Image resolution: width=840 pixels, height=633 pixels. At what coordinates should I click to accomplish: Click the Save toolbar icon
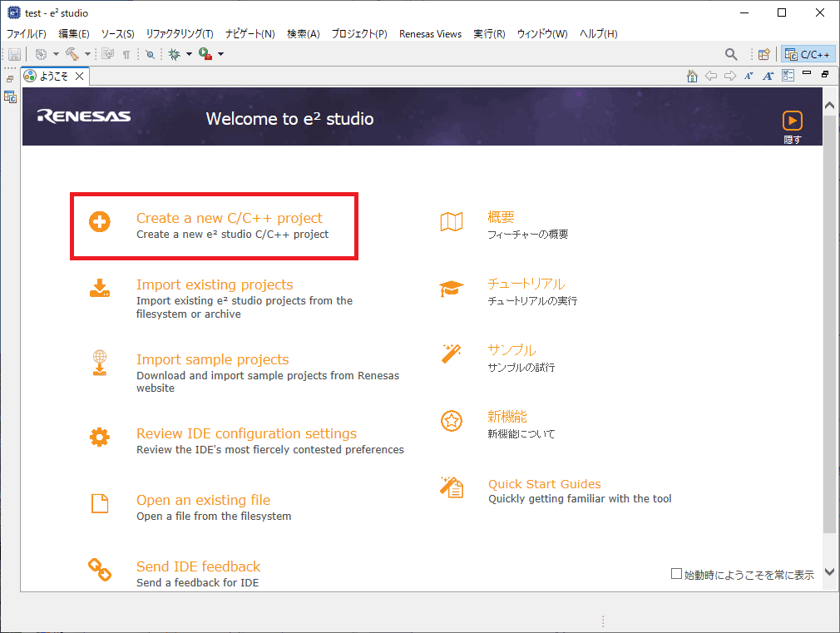(14, 54)
